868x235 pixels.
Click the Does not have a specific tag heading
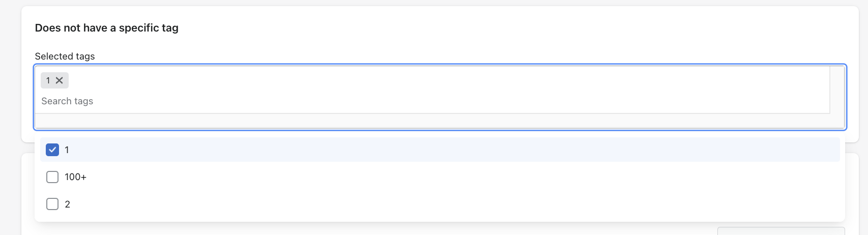pos(106,28)
